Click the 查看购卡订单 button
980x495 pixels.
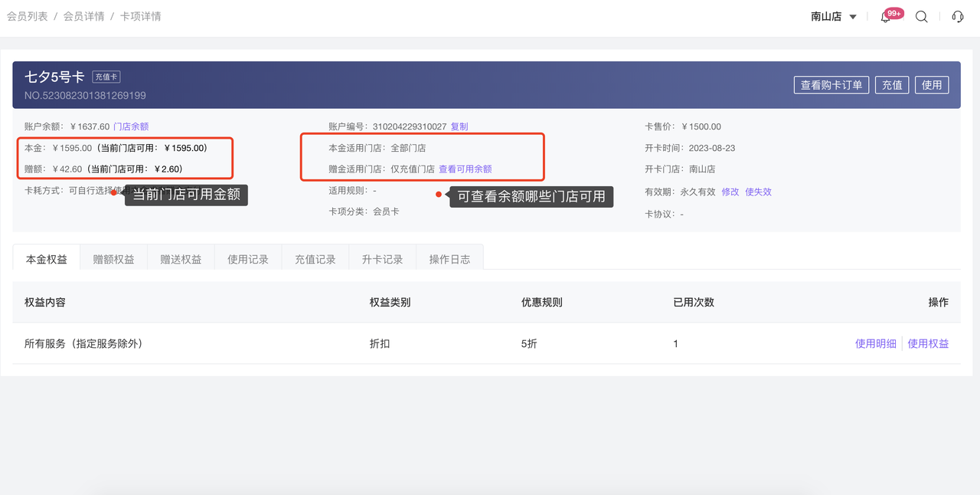tap(831, 85)
